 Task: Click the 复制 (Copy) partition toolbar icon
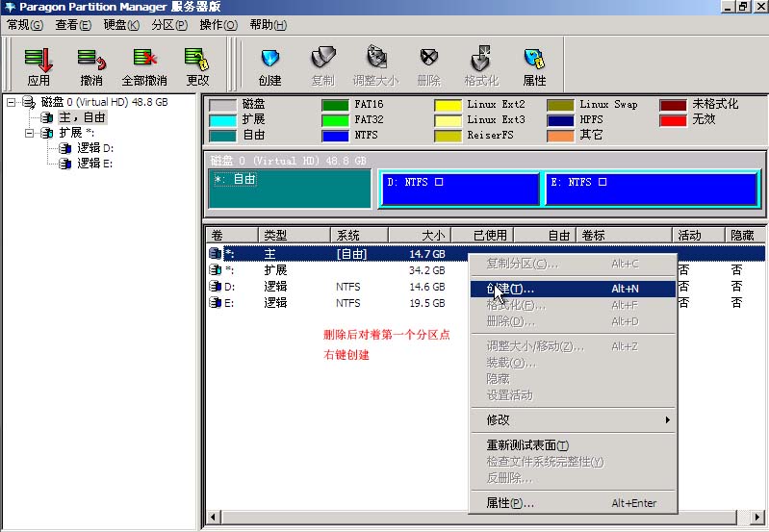tap(323, 59)
